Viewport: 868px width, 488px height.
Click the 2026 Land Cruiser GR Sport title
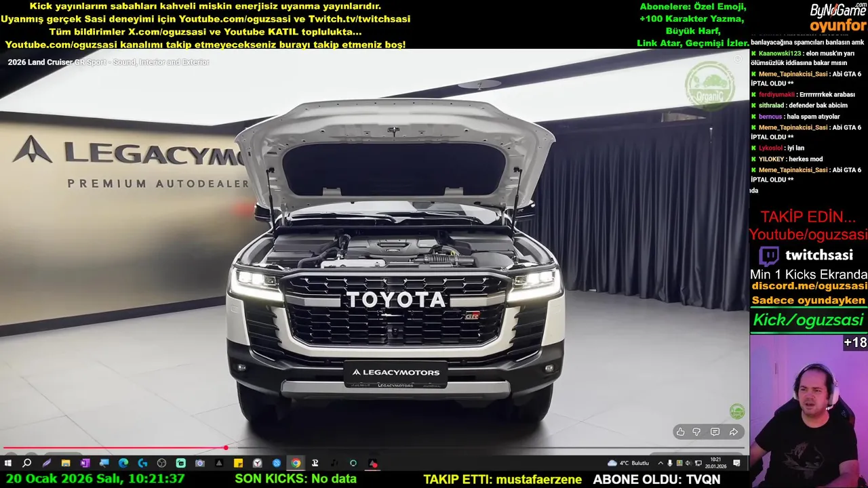pyautogui.click(x=108, y=62)
